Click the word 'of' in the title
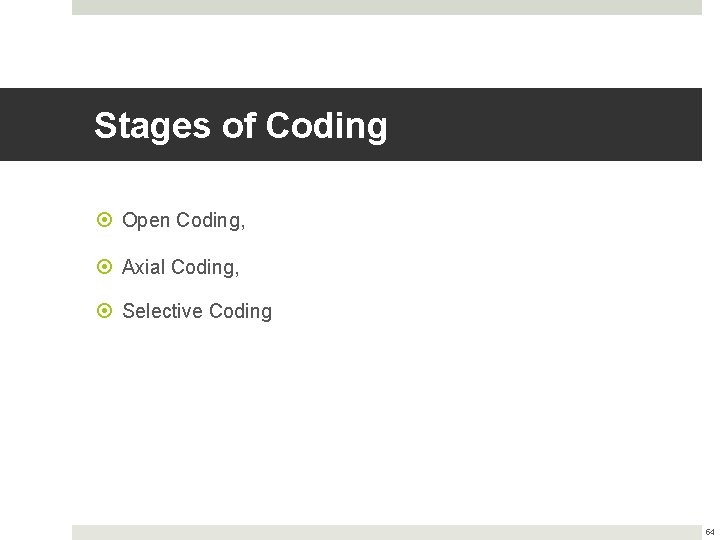 point(238,126)
